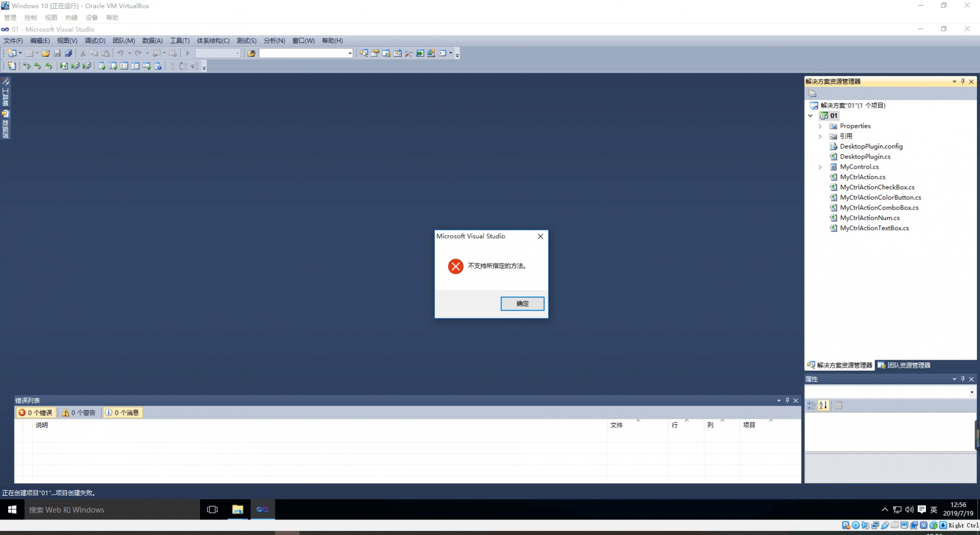The width and height of the screenshot is (980, 535).
Task: Click the Windows search box
Action: 112,510
